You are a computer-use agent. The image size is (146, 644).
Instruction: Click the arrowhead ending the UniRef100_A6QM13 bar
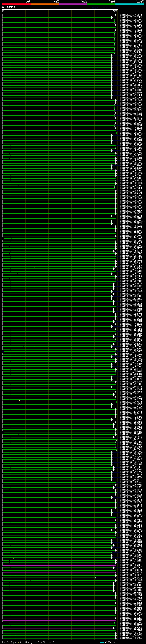point(95,578)
